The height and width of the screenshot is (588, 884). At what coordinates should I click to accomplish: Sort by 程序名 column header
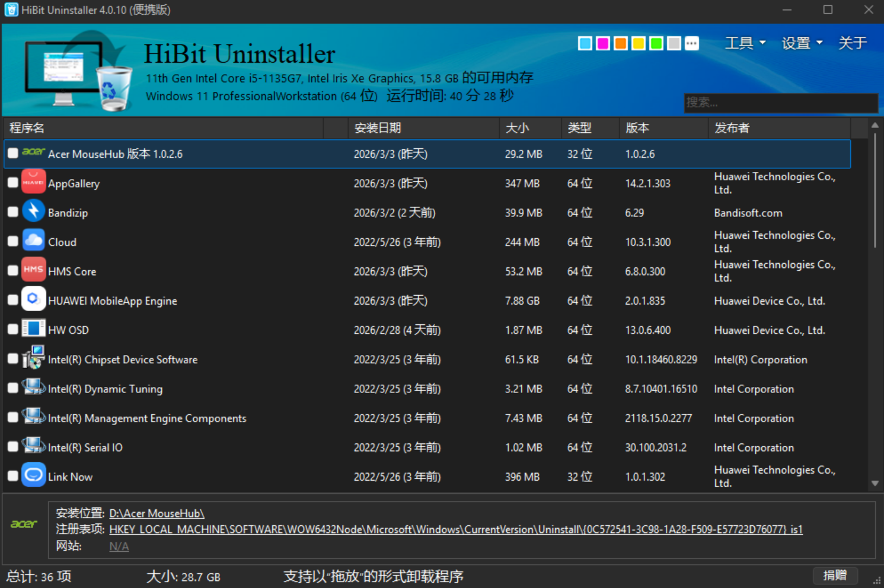[163, 128]
